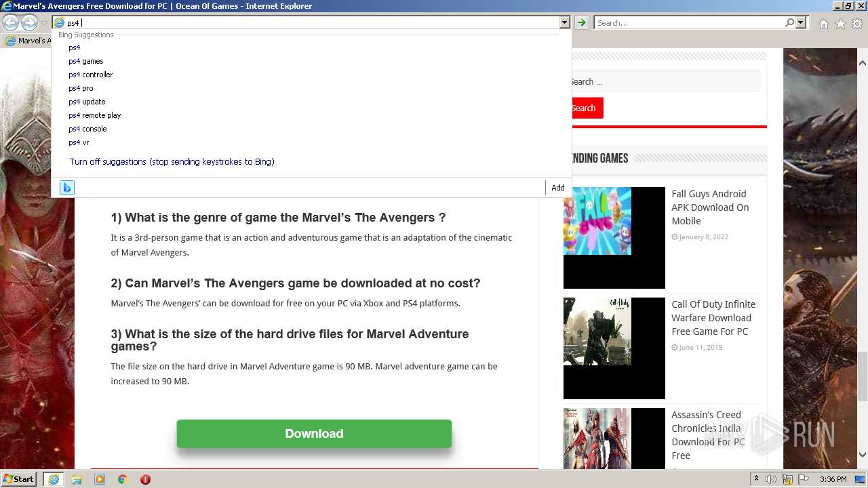The image size is (868, 488).
Task: Open Assassin's Creed Chronicles India link
Action: point(708,435)
